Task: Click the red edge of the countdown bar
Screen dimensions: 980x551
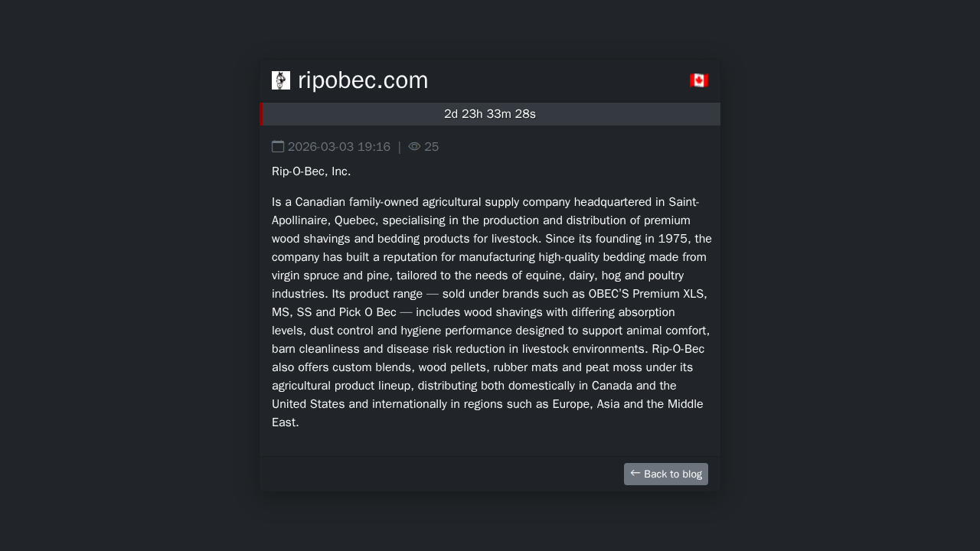Action: (x=262, y=114)
